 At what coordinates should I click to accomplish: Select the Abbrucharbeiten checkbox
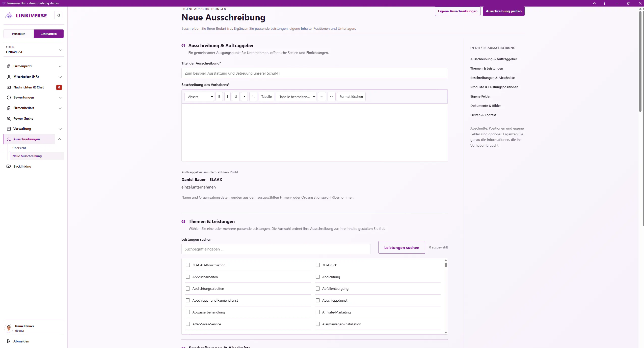(x=188, y=277)
